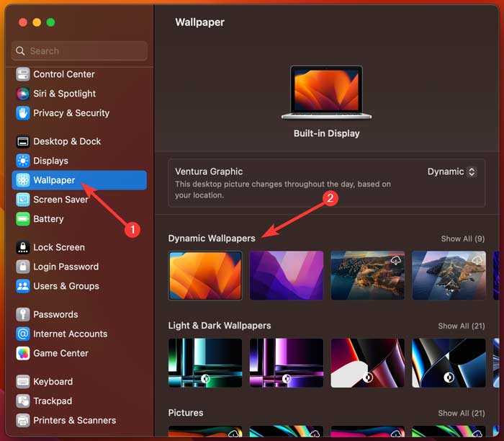Click the Trackpad icon
The image size is (504, 441).
[x=23, y=401]
